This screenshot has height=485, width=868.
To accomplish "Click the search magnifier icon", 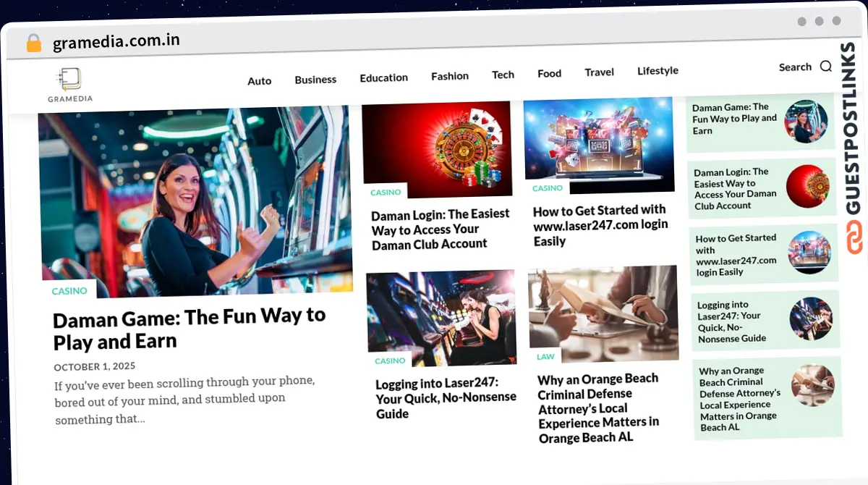I will (x=825, y=67).
